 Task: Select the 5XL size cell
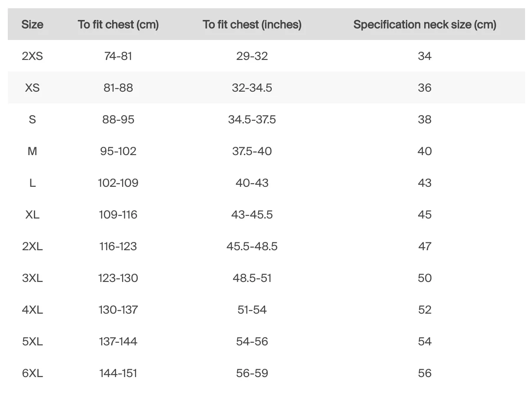(32, 341)
